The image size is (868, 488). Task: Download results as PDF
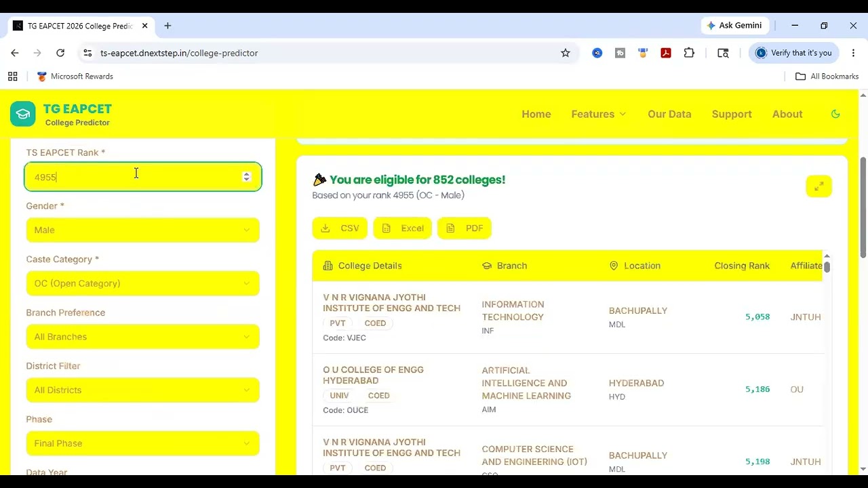pyautogui.click(x=465, y=228)
